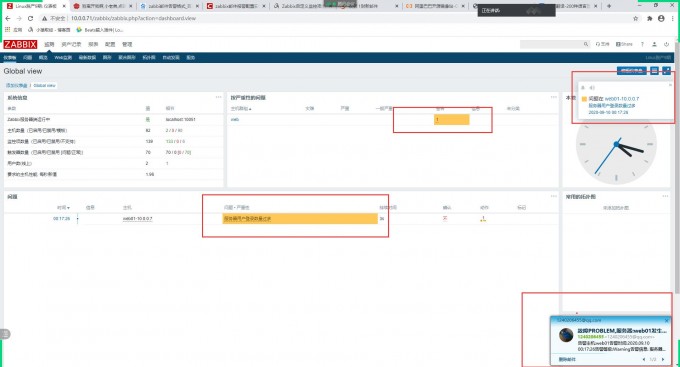Open the 资产记录 top menu

point(71,44)
